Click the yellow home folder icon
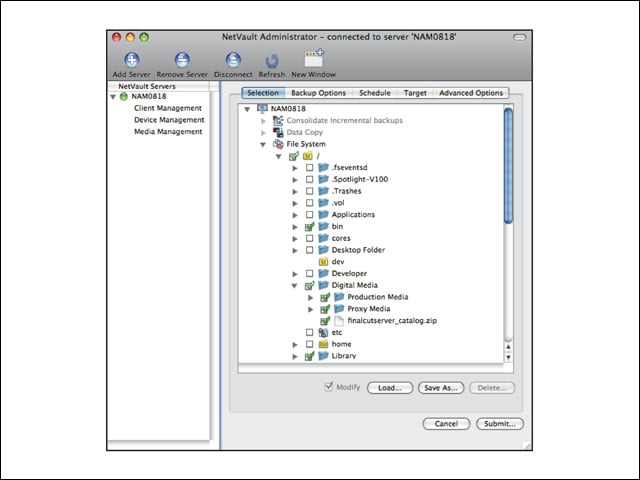Image resolution: width=640 pixels, height=480 pixels. pos(323,344)
